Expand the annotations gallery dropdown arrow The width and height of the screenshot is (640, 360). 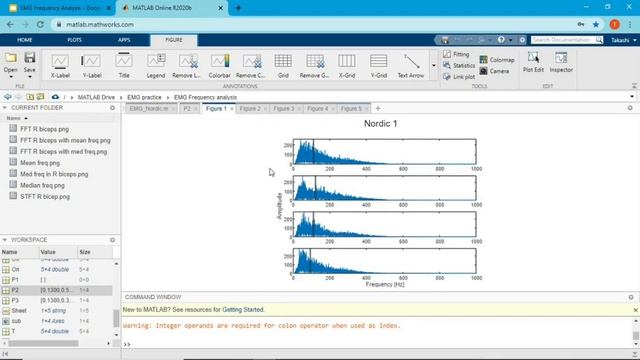click(433, 65)
